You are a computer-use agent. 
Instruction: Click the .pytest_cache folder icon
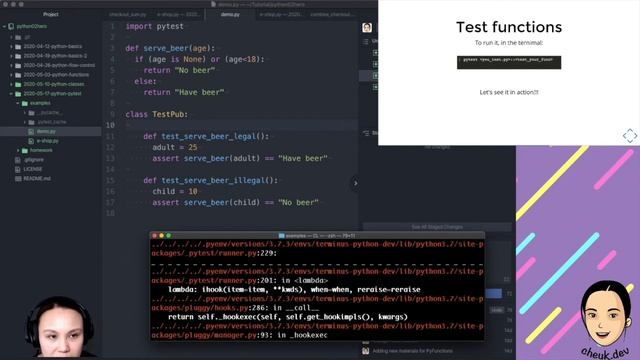(31, 122)
